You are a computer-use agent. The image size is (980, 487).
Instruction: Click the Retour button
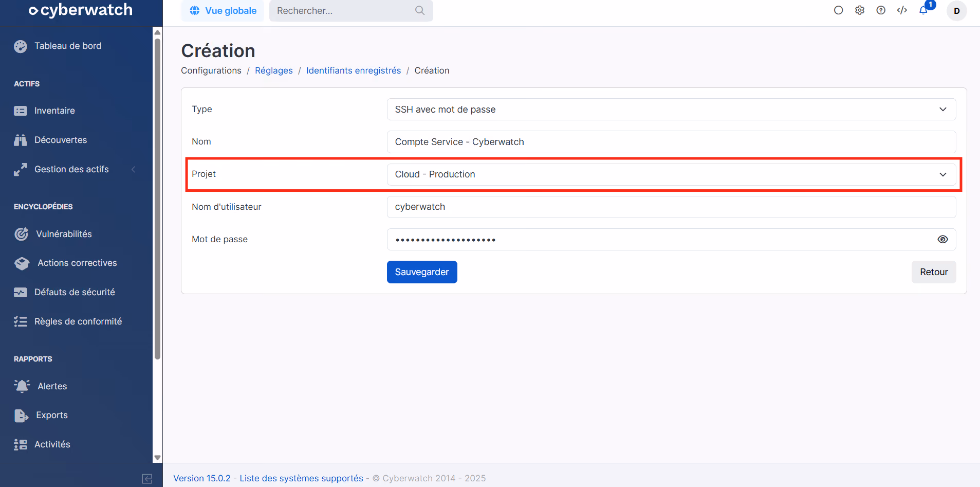934,272
